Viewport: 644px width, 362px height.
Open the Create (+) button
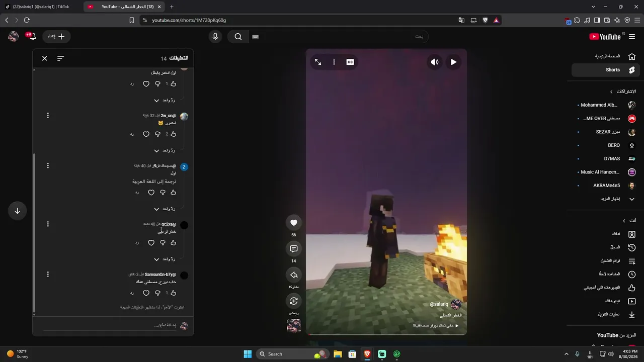[56, 37]
